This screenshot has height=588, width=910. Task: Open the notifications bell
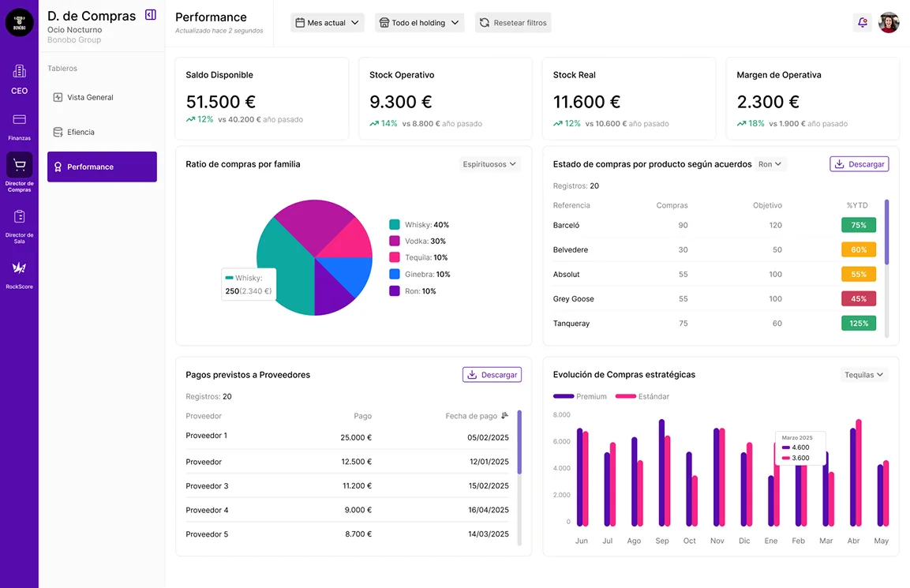[x=862, y=23]
